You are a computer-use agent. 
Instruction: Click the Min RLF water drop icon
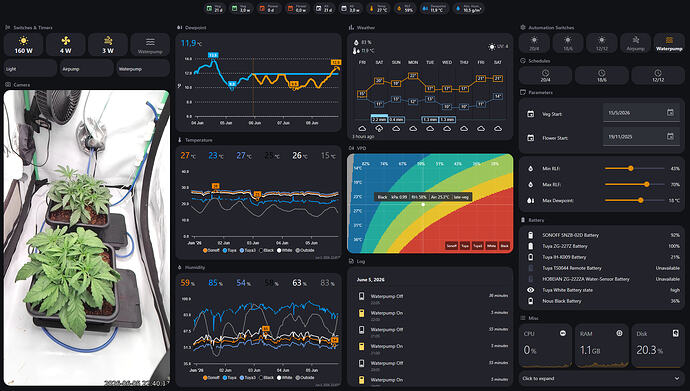531,168
